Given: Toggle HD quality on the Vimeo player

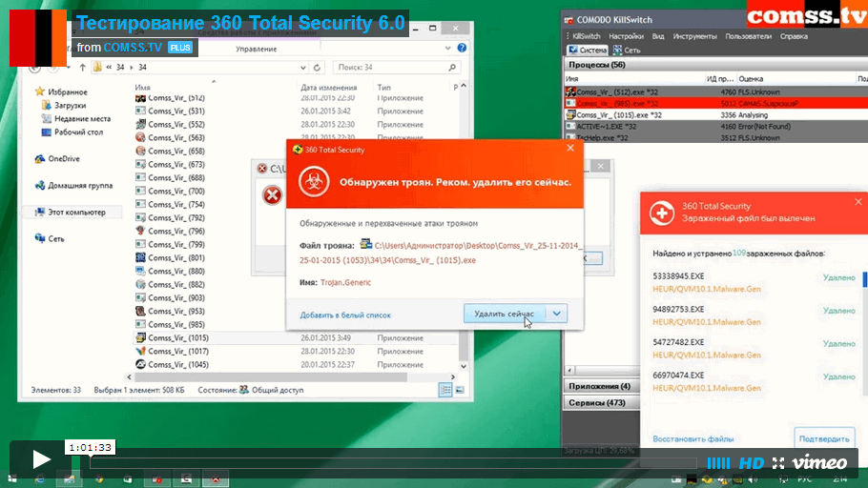Looking at the screenshot, I should click(752, 463).
